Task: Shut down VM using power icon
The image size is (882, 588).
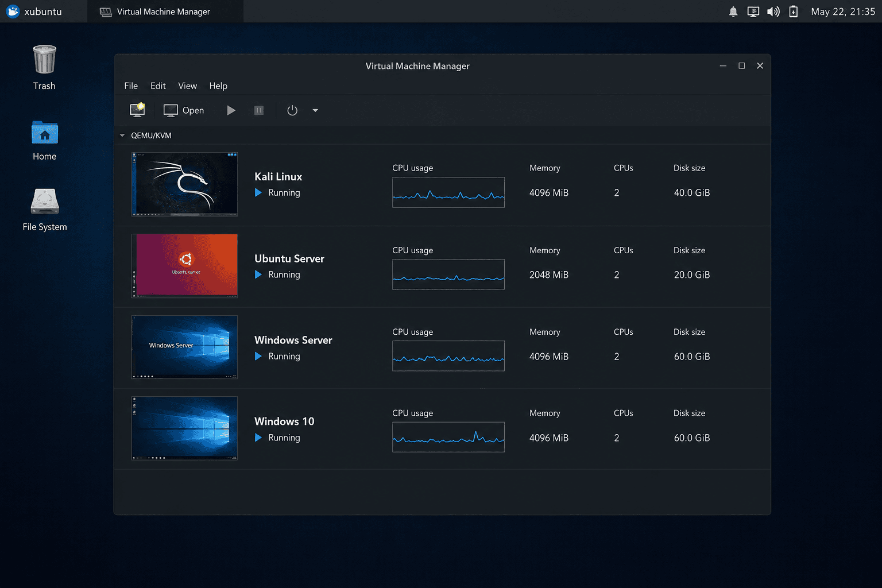Action: (292, 110)
